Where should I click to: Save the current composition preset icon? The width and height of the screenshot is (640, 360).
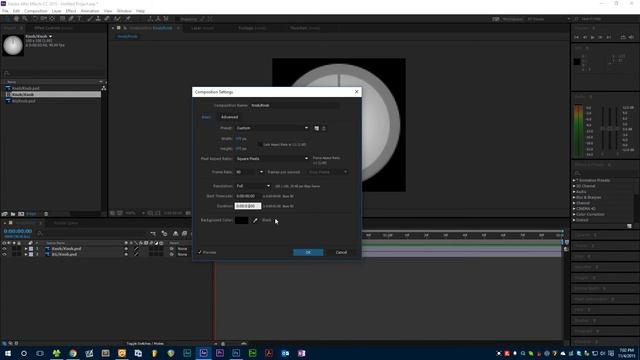[x=316, y=128]
